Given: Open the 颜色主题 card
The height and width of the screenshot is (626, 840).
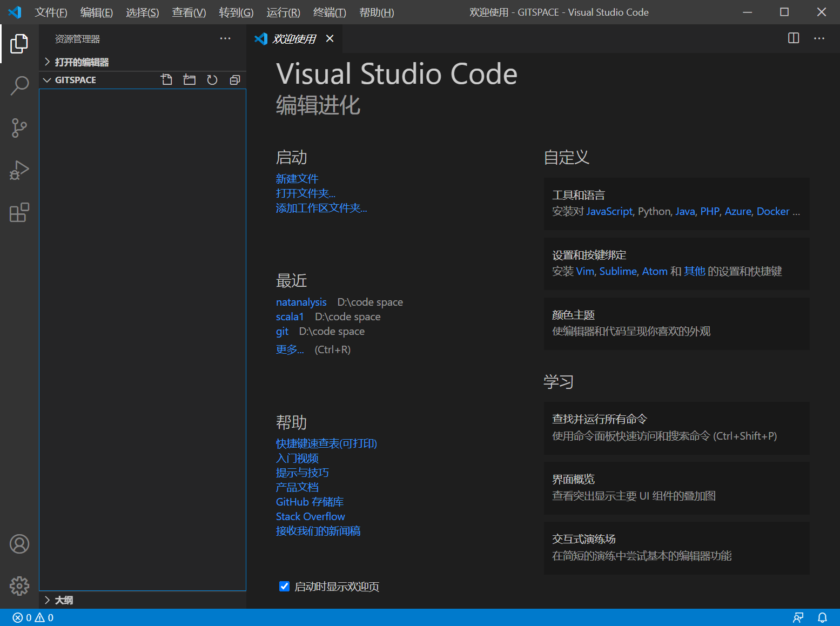Looking at the screenshot, I should [676, 324].
